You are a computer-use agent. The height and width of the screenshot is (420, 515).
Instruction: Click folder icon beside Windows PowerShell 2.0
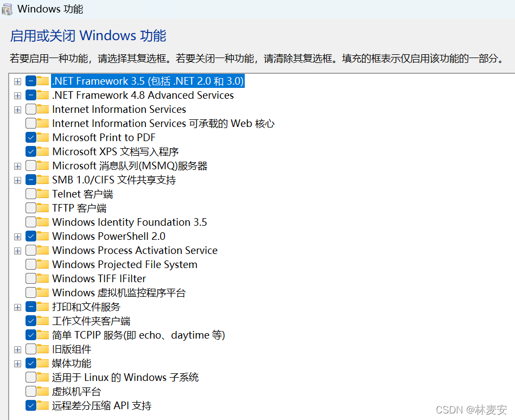pyautogui.click(x=43, y=237)
